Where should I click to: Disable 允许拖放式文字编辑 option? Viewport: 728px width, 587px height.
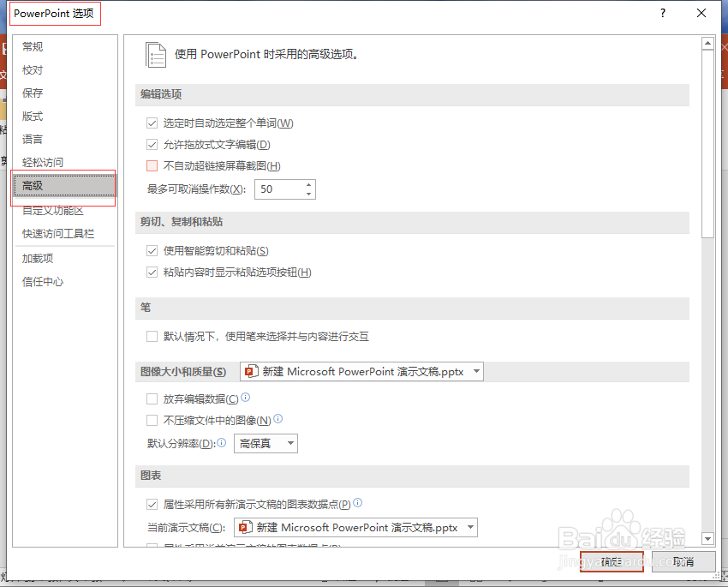click(x=152, y=143)
